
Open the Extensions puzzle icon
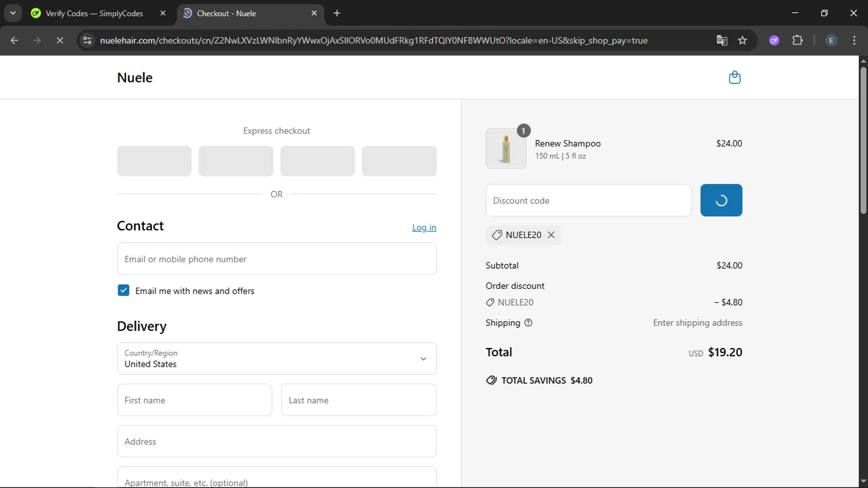coord(797,41)
